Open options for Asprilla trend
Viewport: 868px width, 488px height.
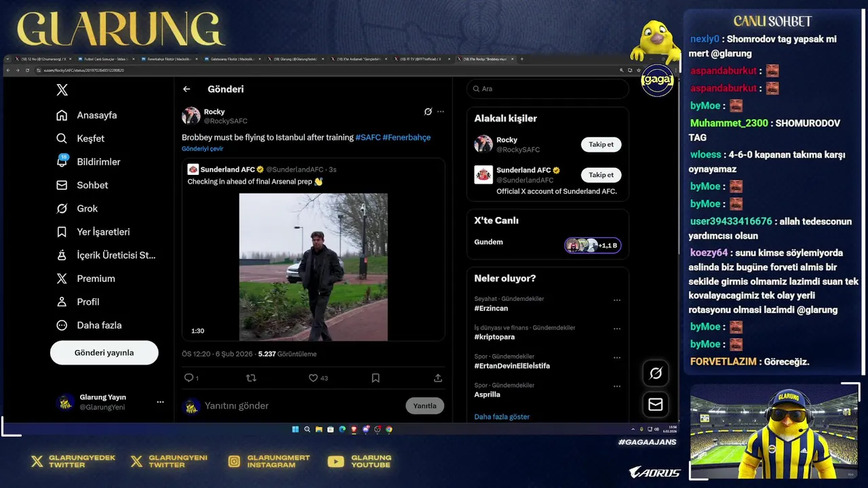[617, 386]
